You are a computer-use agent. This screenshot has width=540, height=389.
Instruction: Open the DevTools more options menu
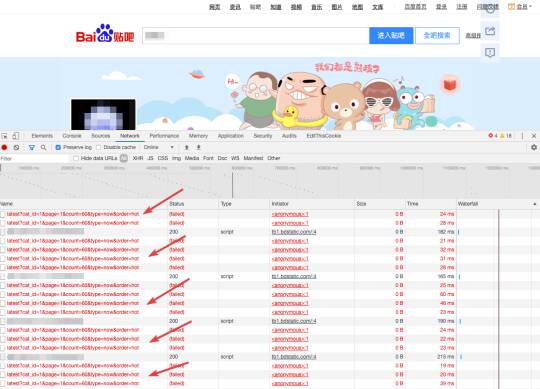click(x=522, y=136)
